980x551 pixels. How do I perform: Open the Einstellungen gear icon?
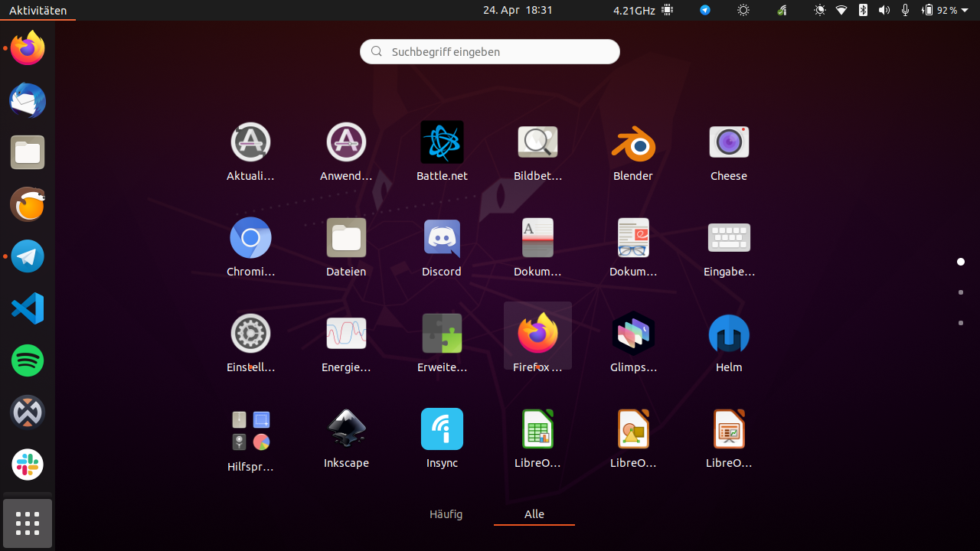point(250,342)
